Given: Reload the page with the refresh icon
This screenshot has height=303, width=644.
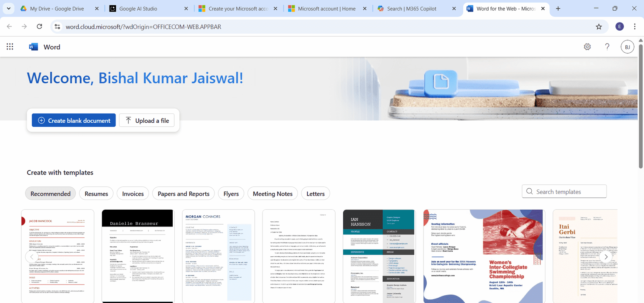Looking at the screenshot, I should click(39, 27).
